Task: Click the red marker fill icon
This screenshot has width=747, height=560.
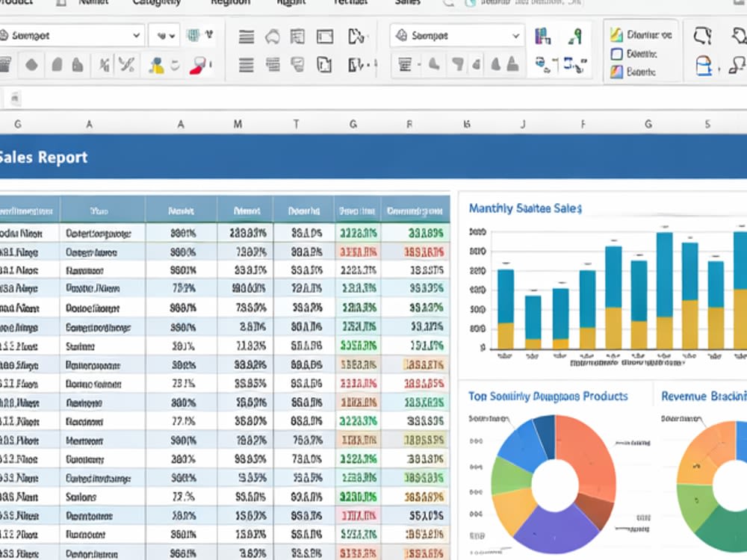Action: click(198, 65)
